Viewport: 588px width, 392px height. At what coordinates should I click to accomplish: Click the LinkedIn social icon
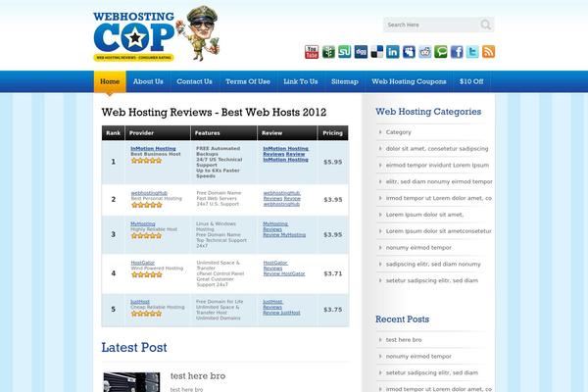[x=393, y=52]
